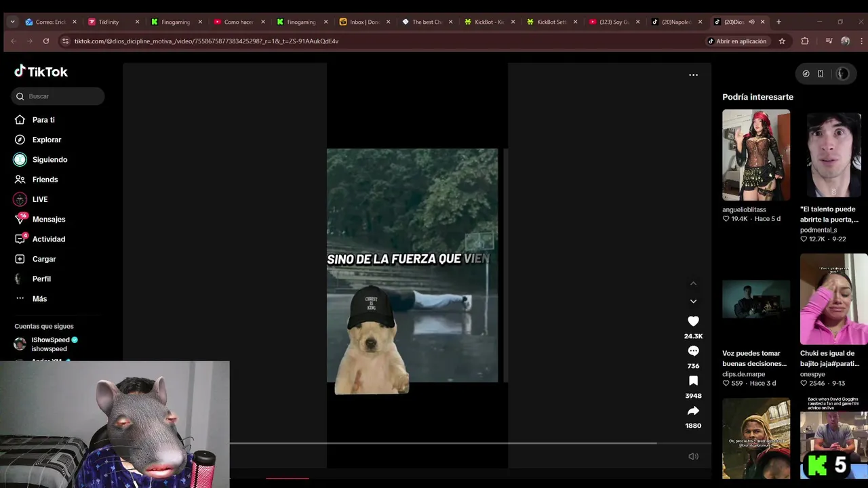
Task: Switch to the Inbox tab
Action: [x=364, y=22]
